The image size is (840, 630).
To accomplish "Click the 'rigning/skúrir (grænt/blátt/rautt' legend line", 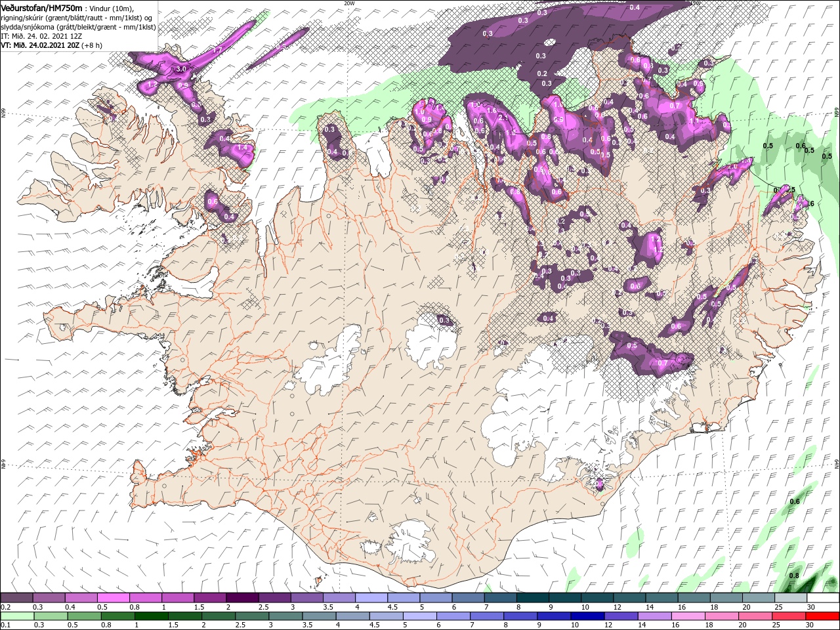I will click(76, 17).
